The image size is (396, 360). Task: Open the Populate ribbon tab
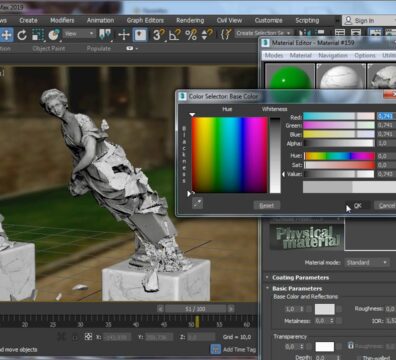pyautogui.click(x=98, y=48)
